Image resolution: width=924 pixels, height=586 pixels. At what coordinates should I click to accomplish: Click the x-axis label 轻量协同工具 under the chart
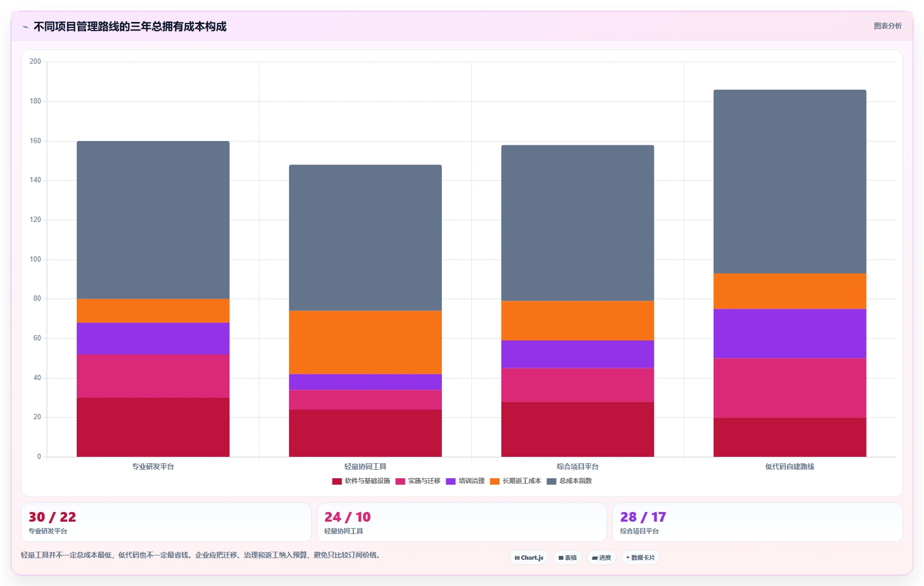click(365, 466)
